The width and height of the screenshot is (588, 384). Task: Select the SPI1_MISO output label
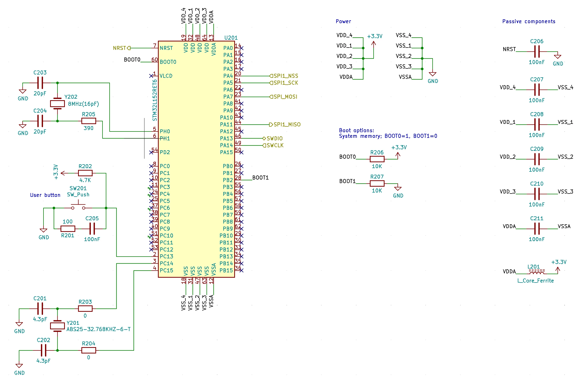pos(285,124)
